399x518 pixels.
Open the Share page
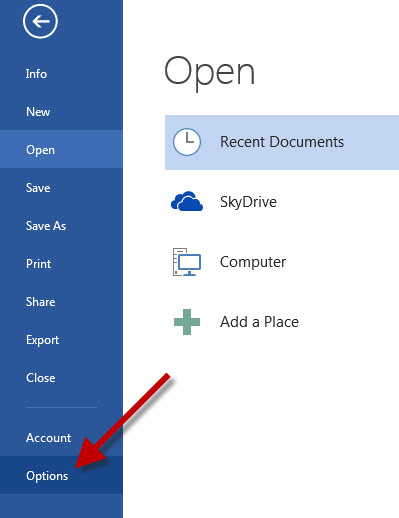coord(61,302)
